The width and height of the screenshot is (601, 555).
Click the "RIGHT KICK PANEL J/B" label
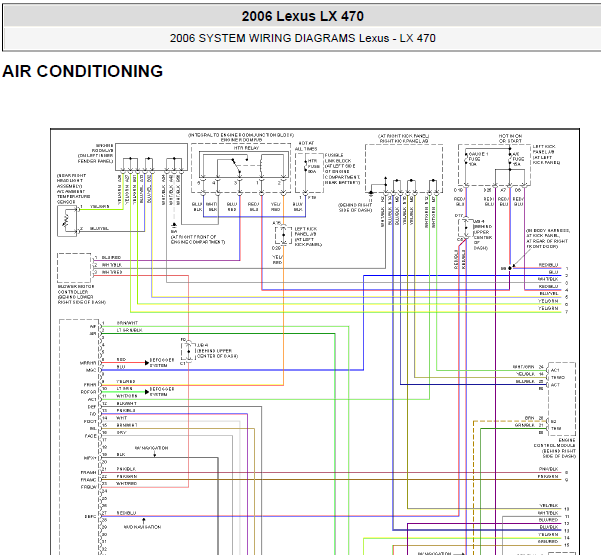coord(404,141)
